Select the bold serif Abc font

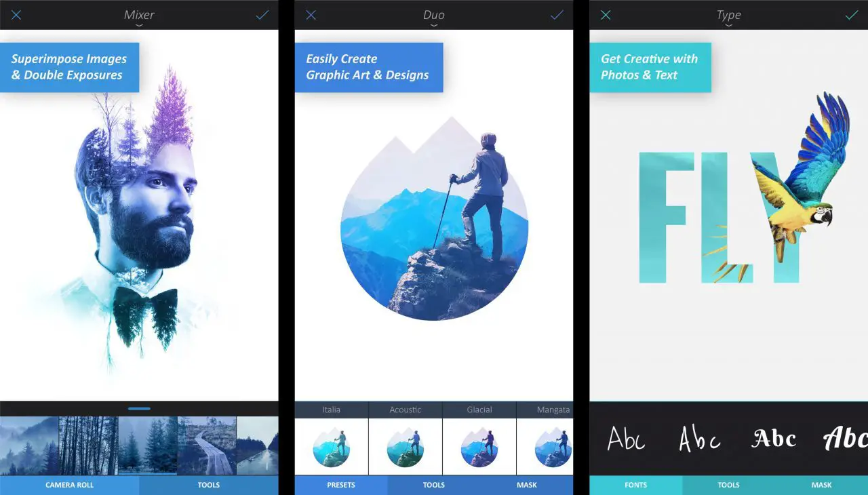774,439
